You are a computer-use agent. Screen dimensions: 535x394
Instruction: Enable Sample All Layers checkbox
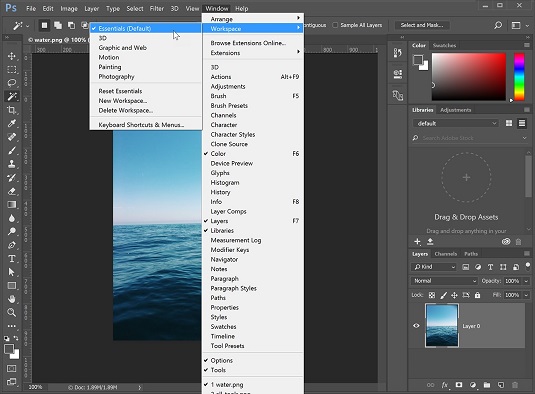click(335, 25)
